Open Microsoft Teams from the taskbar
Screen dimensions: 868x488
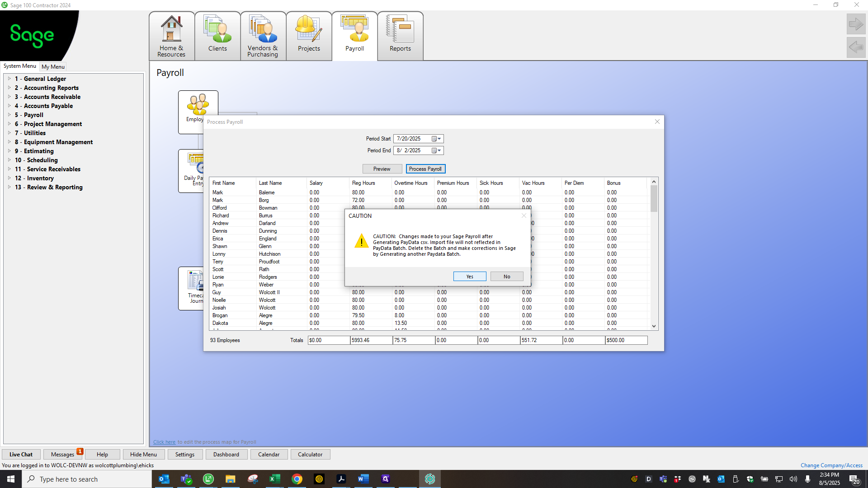(x=186, y=479)
